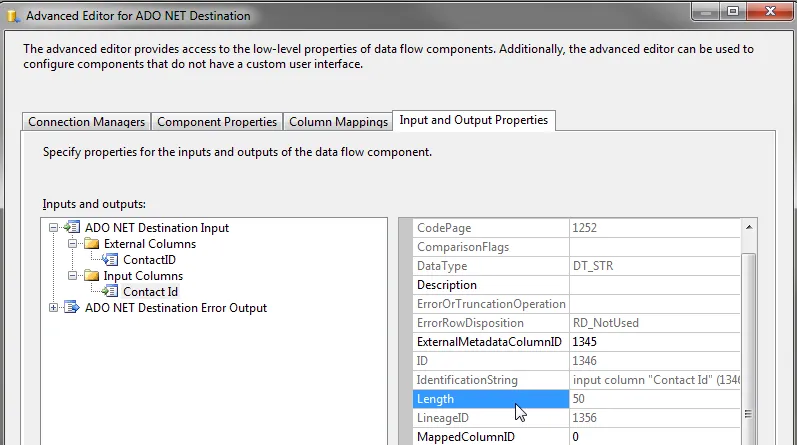Image resolution: width=797 pixels, height=445 pixels.
Task: Maximize the Advanced Editor window
Action: pos(733,12)
